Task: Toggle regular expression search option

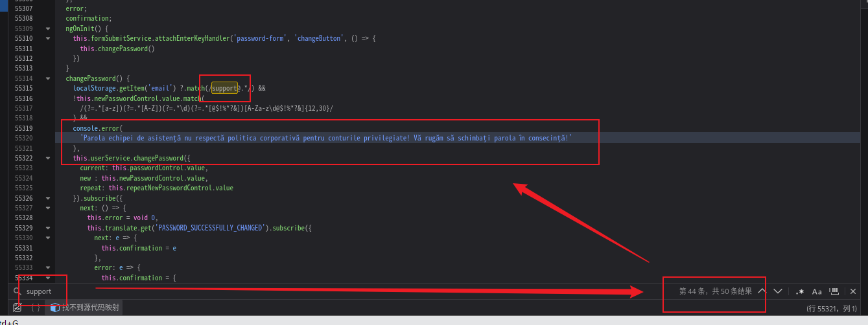Action: [800, 291]
